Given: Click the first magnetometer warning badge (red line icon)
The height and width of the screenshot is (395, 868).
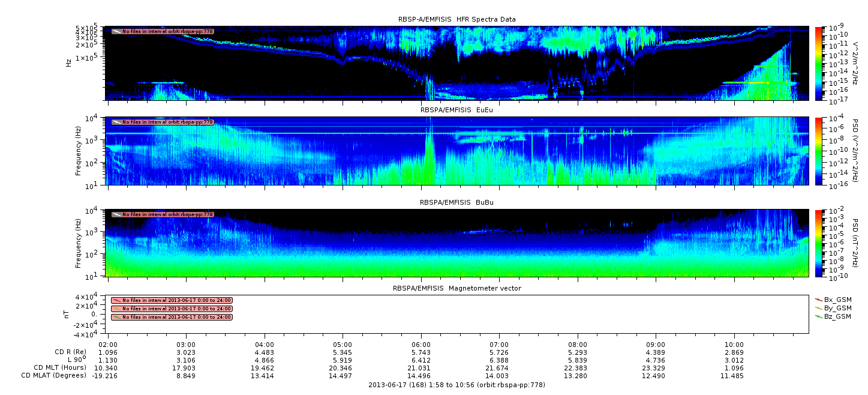Looking at the screenshot, I should [172, 300].
